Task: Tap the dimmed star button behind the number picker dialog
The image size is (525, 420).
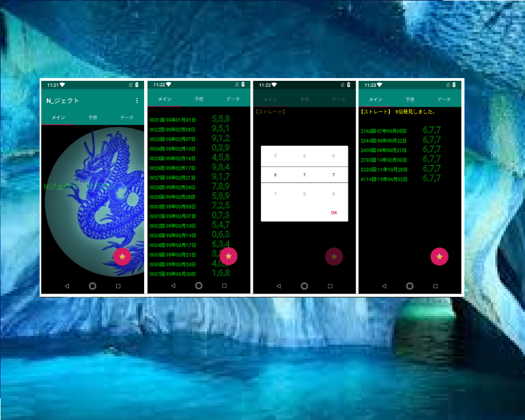Action: pos(334,257)
